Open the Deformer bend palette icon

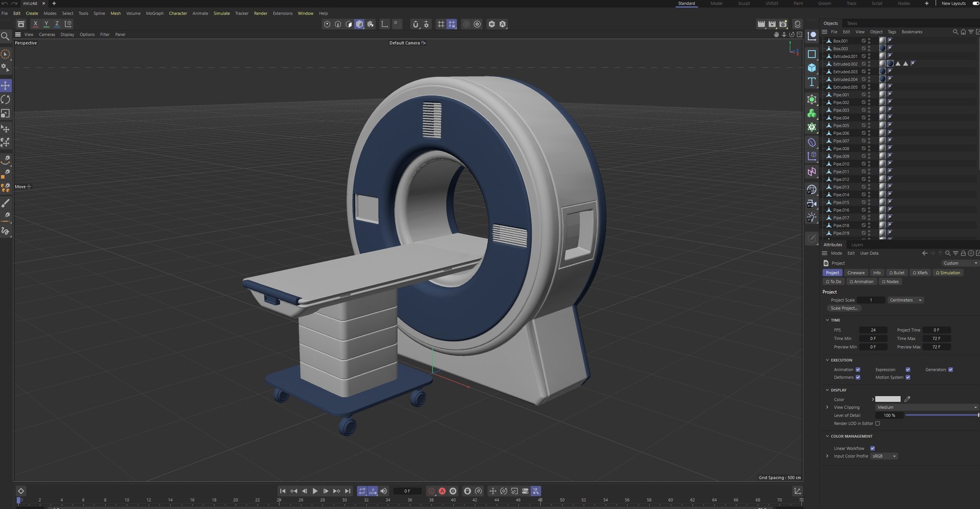coord(812,142)
